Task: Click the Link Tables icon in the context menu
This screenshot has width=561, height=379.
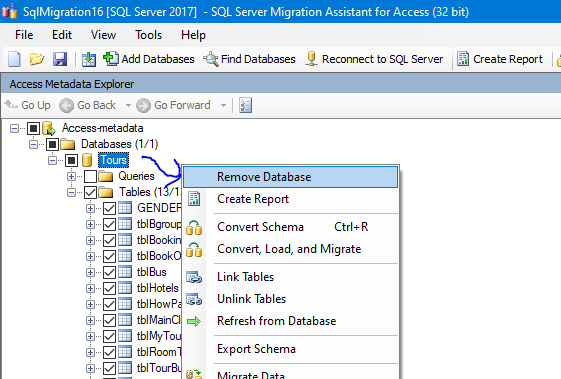Action: point(194,277)
